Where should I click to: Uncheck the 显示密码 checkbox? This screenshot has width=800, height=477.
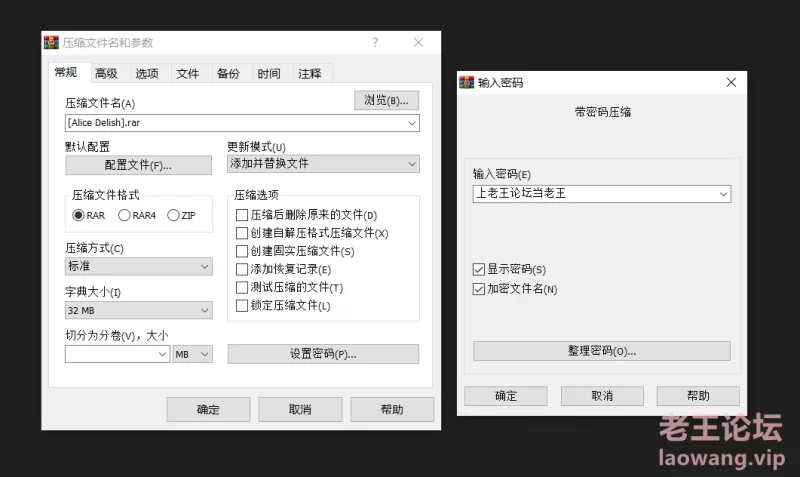coord(479,270)
